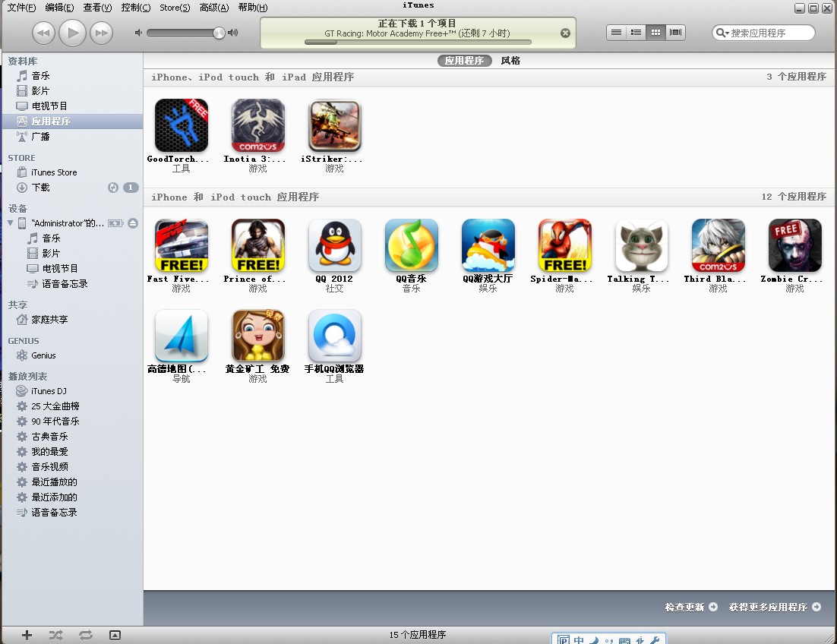Toggle repeat mode in the bottom bar
837x644 pixels.
[x=85, y=635]
